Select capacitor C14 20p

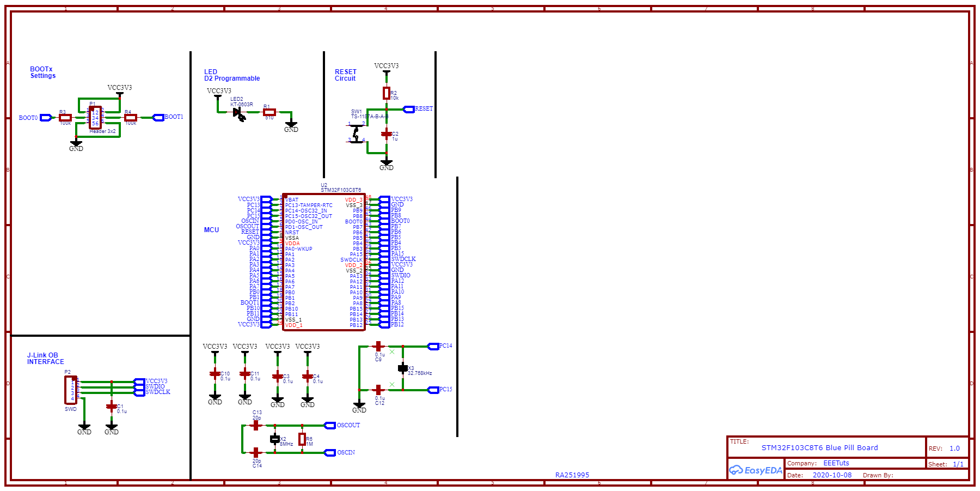coord(256,453)
